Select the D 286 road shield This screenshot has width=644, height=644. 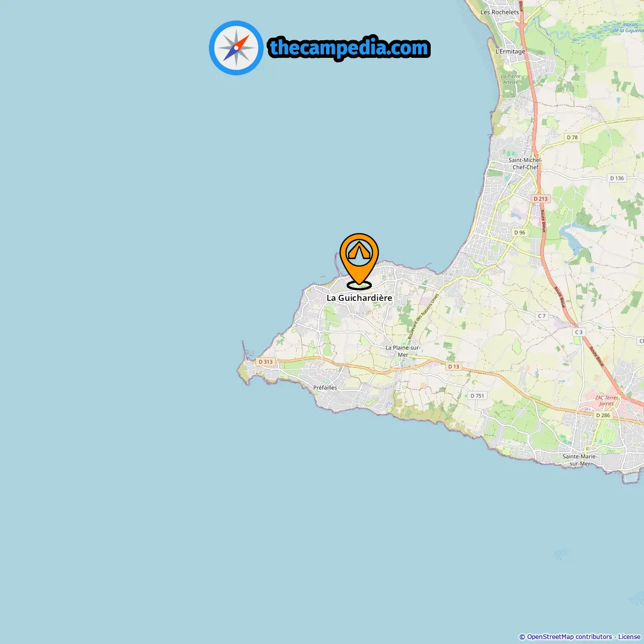[603, 415]
